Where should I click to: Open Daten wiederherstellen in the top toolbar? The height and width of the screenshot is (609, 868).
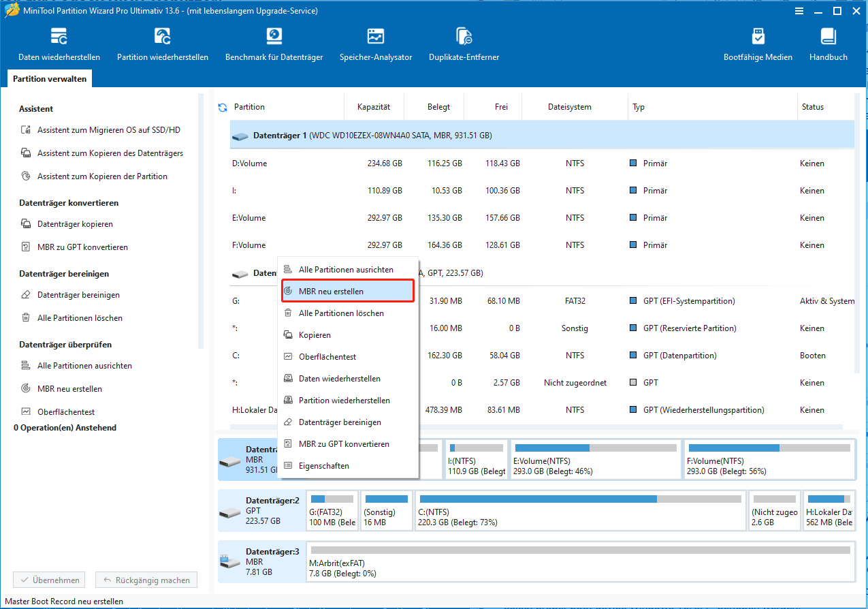coord(59,45)
